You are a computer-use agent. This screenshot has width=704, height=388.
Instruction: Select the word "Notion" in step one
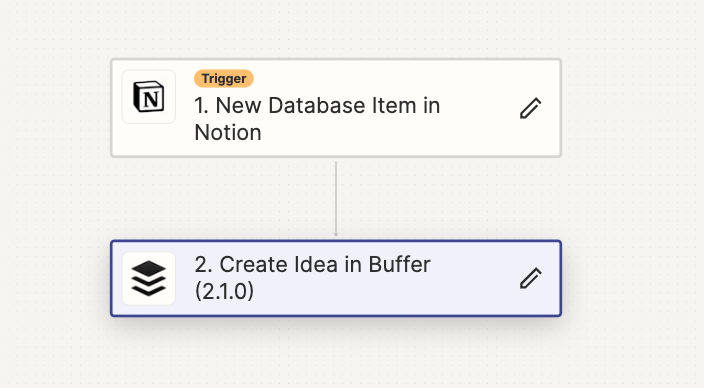[228, 133]
